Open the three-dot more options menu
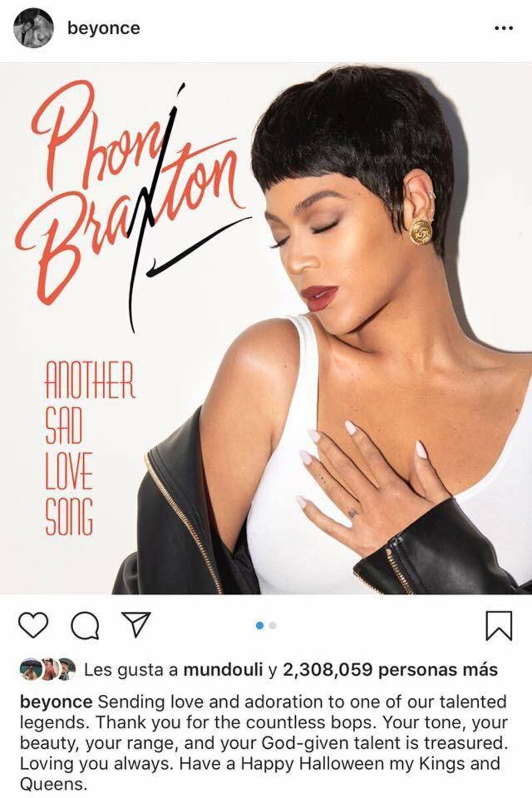Image resolution: width=532 pixels, height=798 pixels. [505, 29]
